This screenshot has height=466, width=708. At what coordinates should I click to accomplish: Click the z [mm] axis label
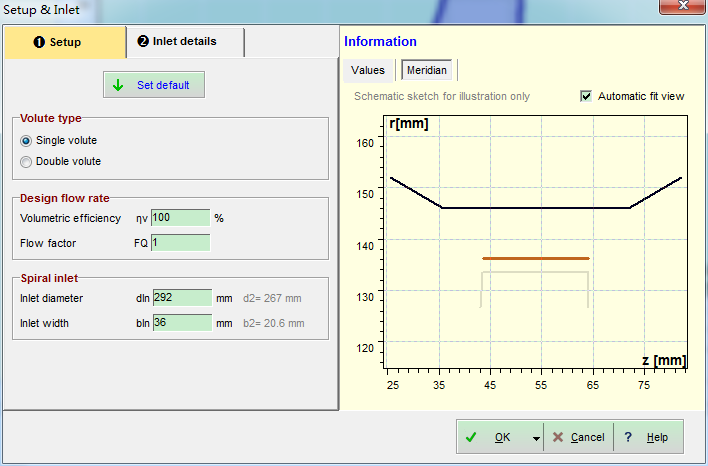(x=664, y=360)
